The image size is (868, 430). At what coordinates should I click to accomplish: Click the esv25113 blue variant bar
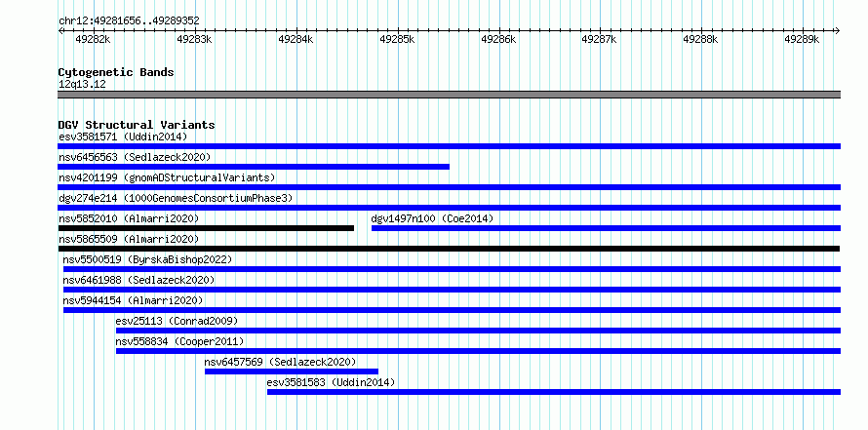478,331
